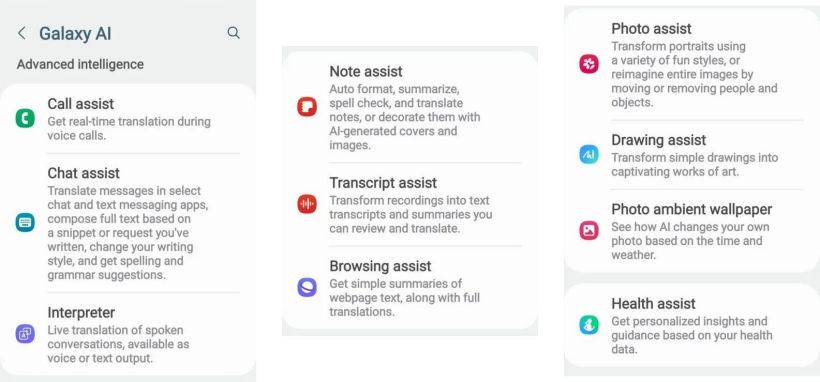Screen dimensions: 820x382
Task: Select Transcript assist from the list
Action: [410, 204]
